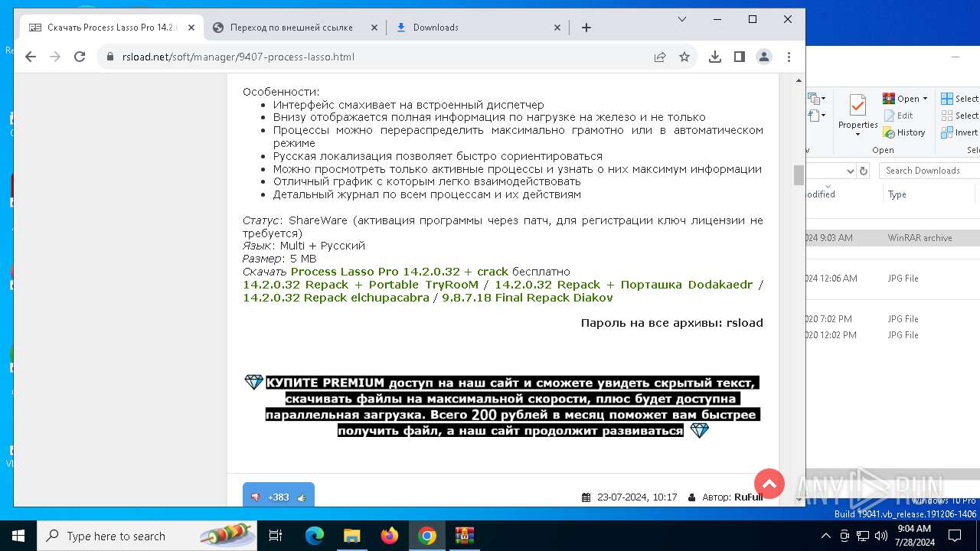
Task: Bookmark this page with the star icon
Action: pos(684,57)
